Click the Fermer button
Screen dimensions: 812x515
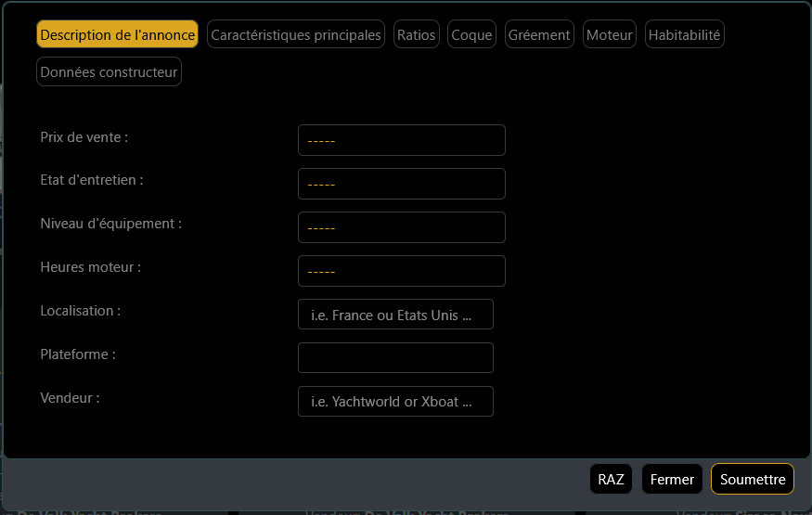point(672,479)
